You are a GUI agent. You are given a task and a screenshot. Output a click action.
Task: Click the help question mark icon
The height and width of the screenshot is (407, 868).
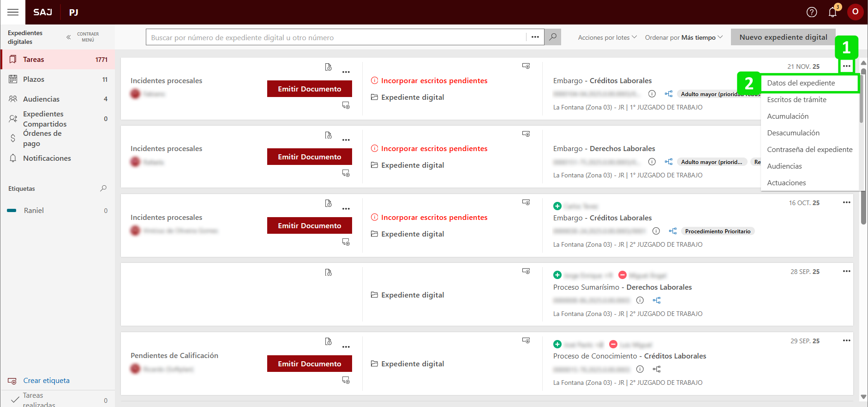click(811, 12)
